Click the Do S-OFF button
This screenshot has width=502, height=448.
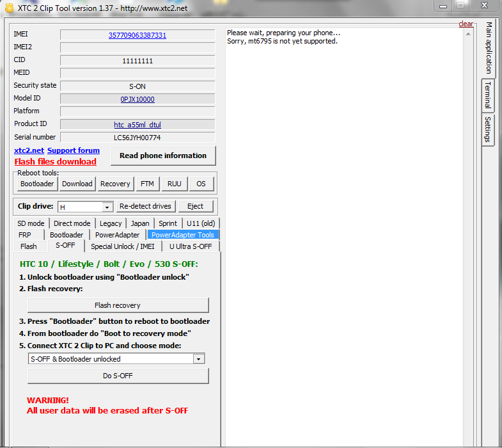click(x=118, y=376)
